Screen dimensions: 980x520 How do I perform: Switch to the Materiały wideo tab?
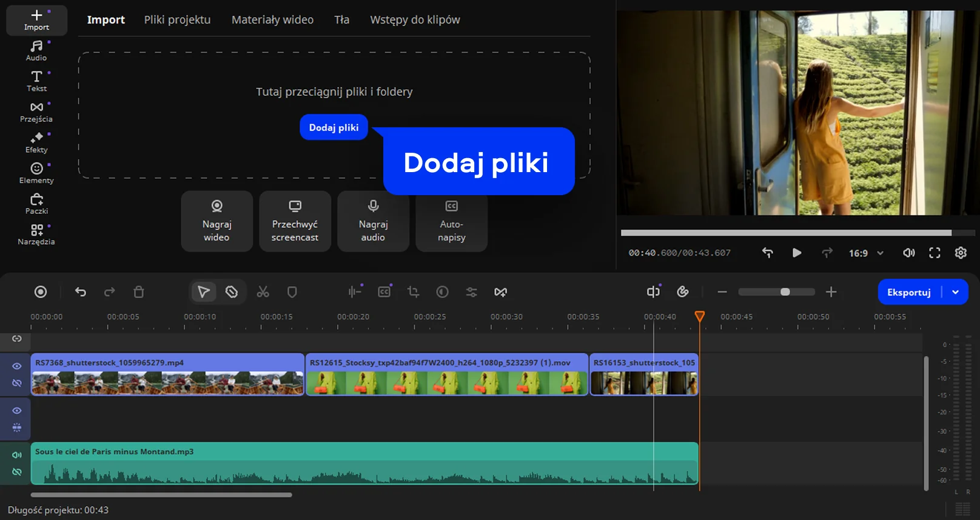[272, 20]
